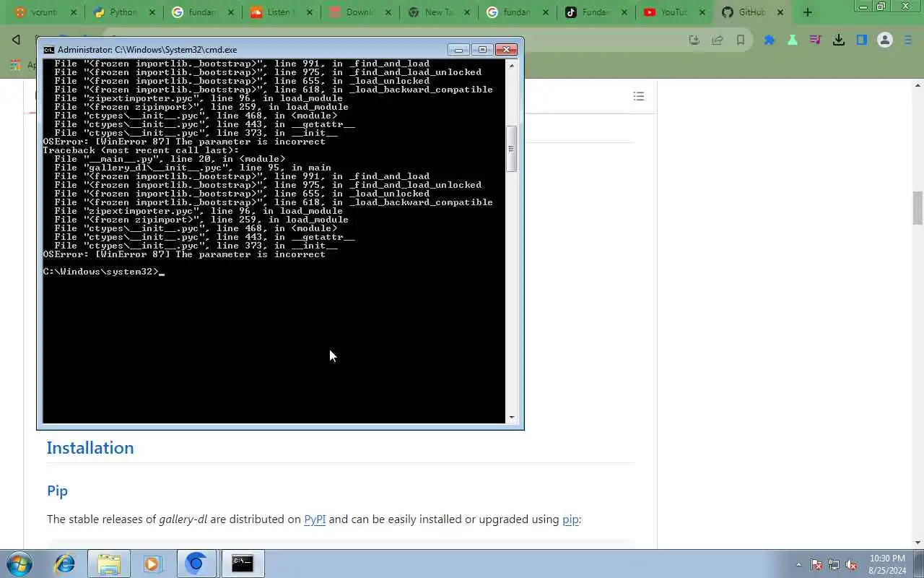Open the clock showing 10:30 PM
This screenshot has width=924, height=578.
point(887,564)
